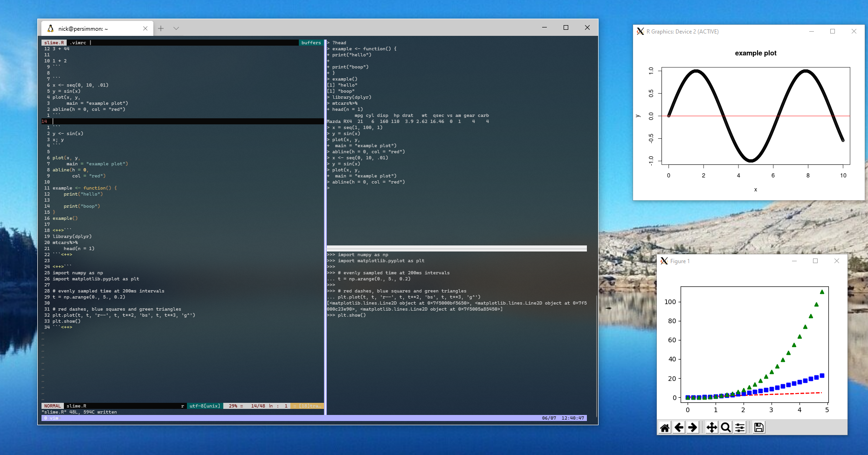The image size is (868, 455).
Task: Click the '0 vim' tmux window label
Action: click(x=51, y=418)
